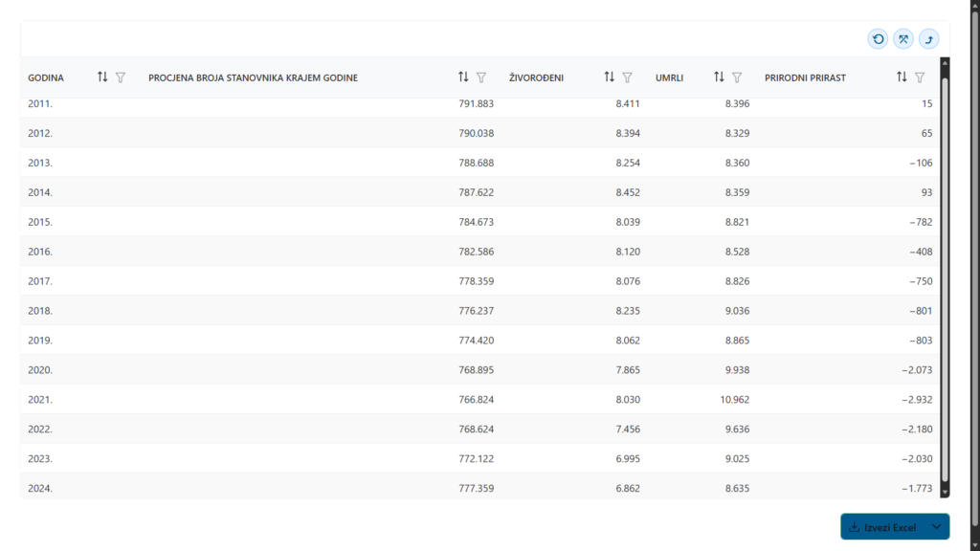The height and width of the screenshot is (551, 980).
Task: Filter the Prirodni prirast column
Action: [x=920, y=77]
